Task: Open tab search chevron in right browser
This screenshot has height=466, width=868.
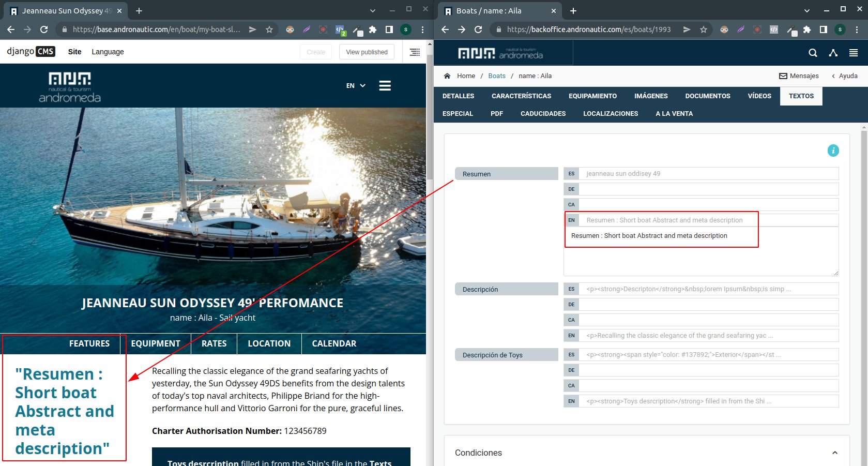Action: (807, 10)
